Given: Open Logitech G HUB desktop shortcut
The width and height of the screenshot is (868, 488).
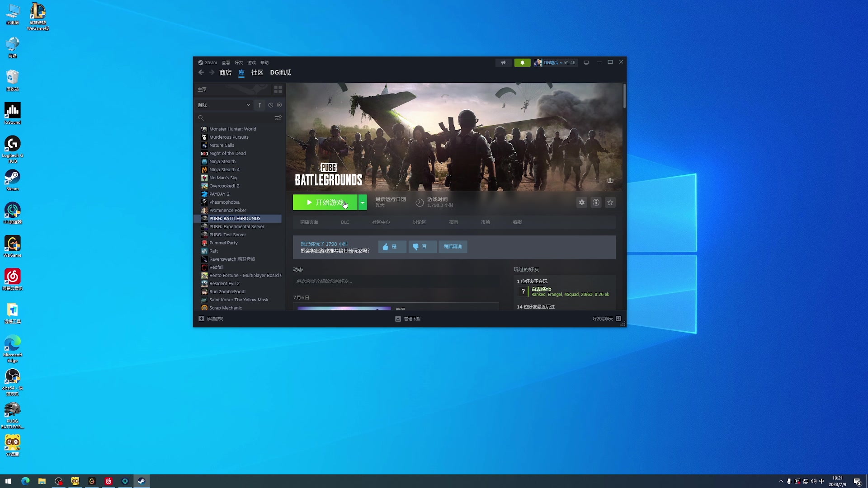Looking at the screenshot, I should coord(13,150).
